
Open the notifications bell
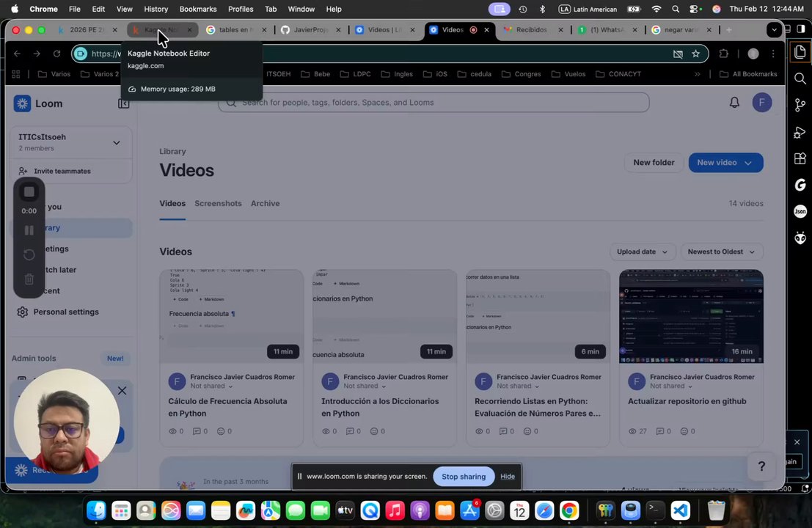[x=734, y=103]
